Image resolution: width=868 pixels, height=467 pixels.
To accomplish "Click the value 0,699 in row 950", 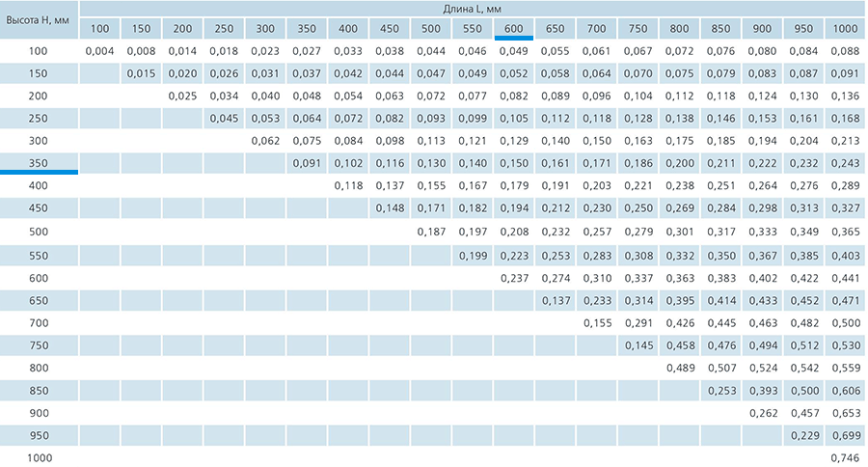I will 845,436.
